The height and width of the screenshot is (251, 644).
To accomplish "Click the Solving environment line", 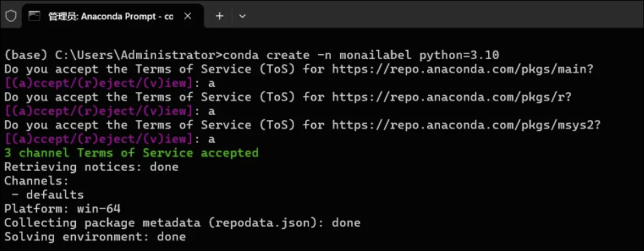I will [x=94, y=236].
